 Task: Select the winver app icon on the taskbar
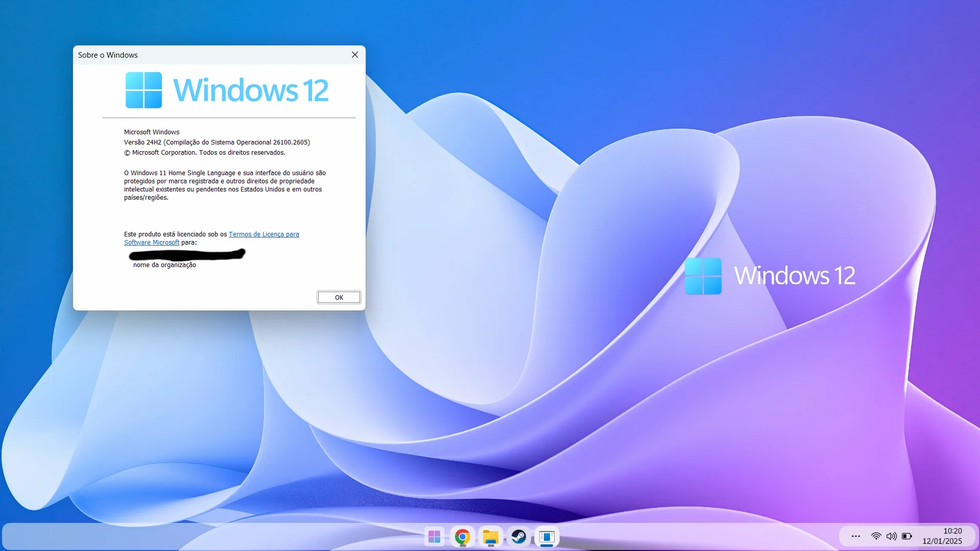[x=547, y=537]
